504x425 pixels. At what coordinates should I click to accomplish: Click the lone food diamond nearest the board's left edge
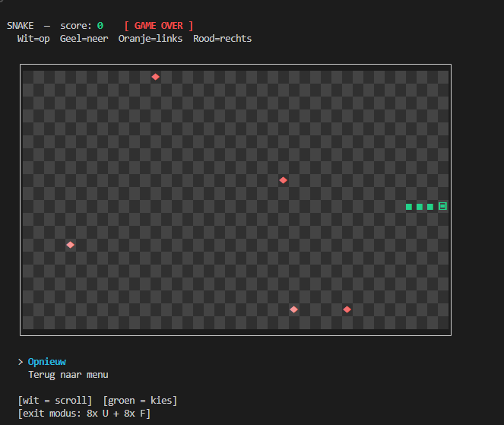(x=71, y=245)
